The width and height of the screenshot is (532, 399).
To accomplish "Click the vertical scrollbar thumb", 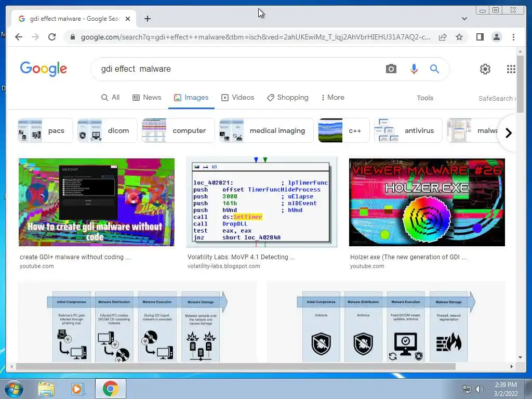I will (x=520, y=84).
